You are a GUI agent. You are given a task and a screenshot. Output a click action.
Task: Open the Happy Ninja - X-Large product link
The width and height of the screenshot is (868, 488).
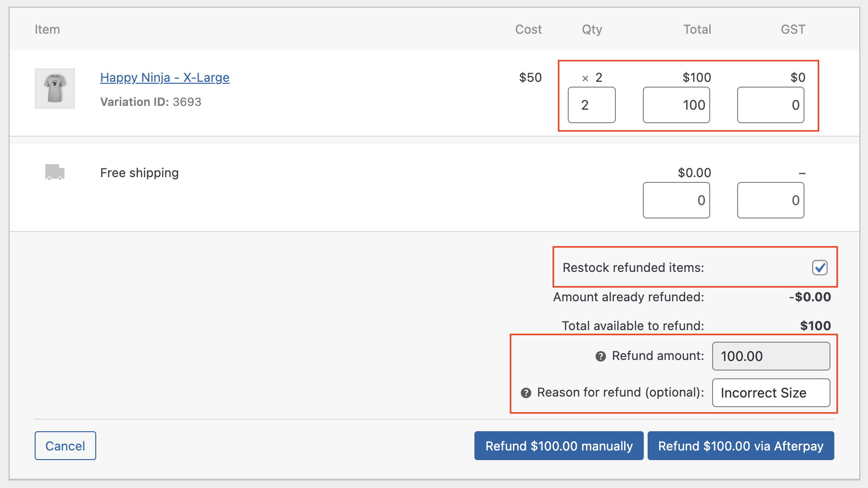[165, 77]
